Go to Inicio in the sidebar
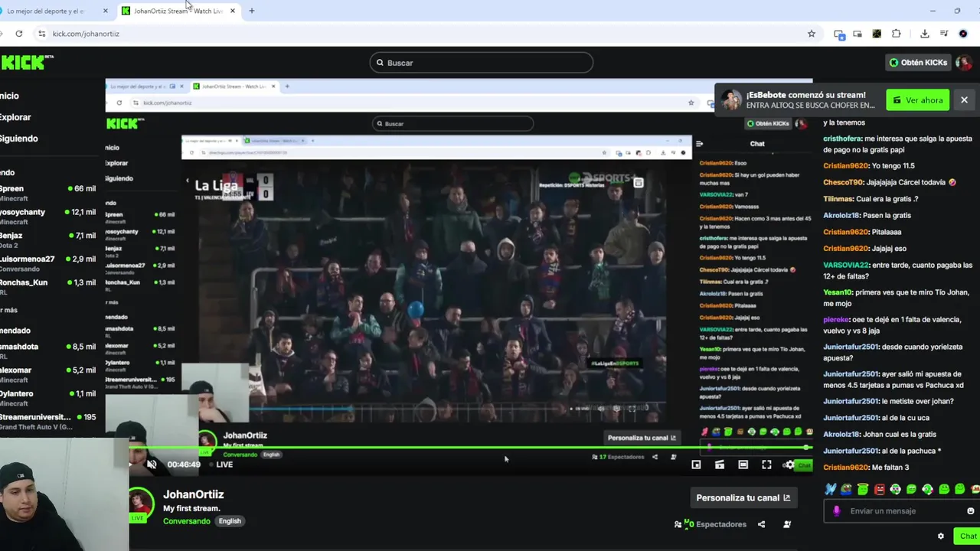The height and width of the screenshot is (551, 980). point(9,96)
